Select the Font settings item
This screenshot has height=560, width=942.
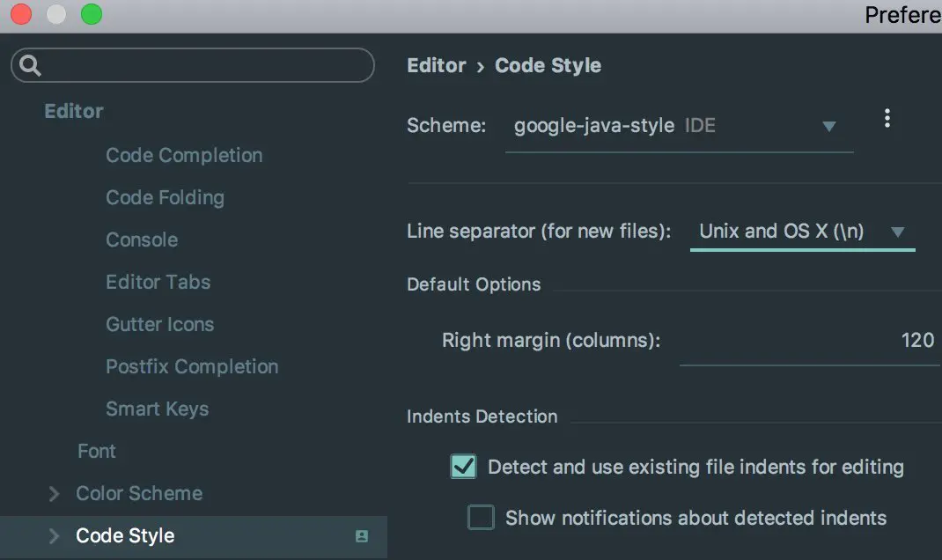[x=96, y=451]
